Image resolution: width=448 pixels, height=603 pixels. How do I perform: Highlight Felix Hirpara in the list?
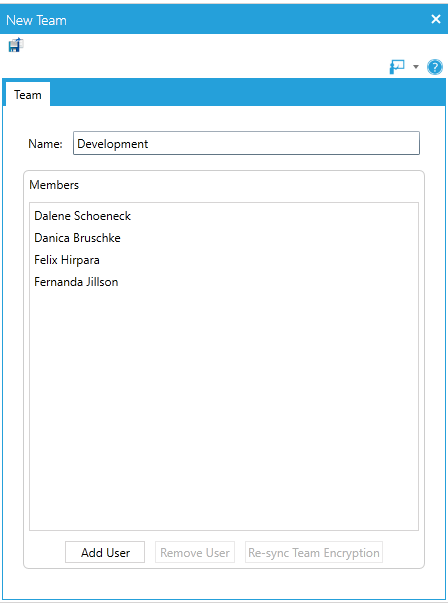(x=67, y=260)
